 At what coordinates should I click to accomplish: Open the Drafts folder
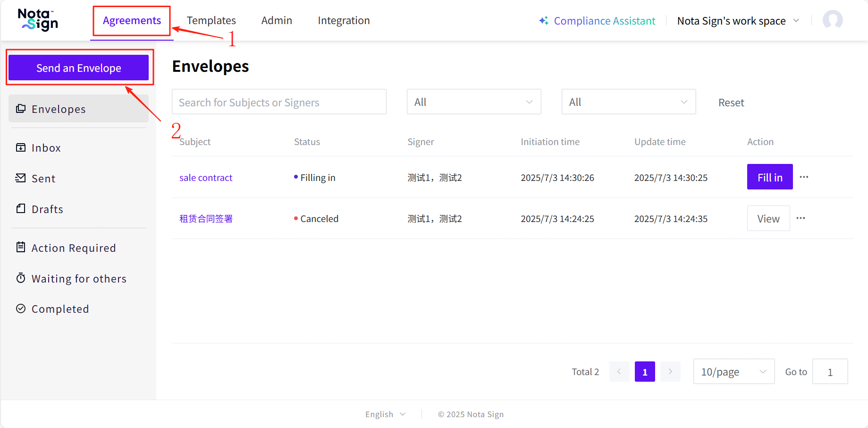(47, 209)
